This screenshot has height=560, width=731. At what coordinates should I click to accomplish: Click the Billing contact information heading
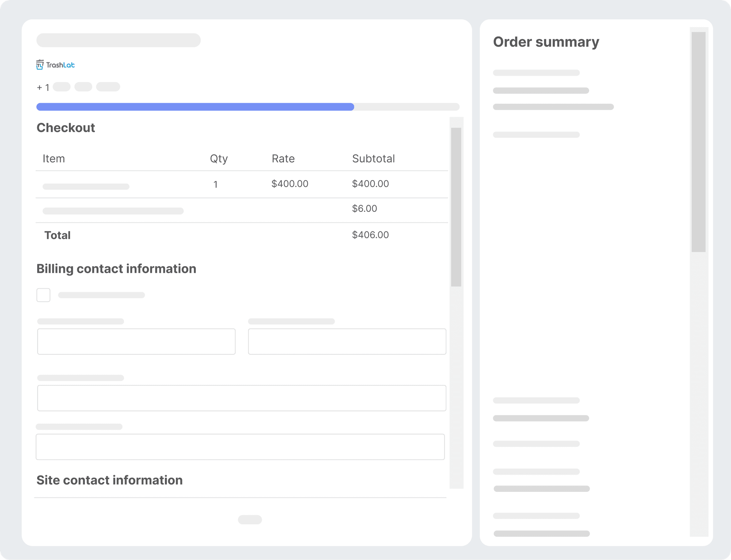click(x=116, y=269)
